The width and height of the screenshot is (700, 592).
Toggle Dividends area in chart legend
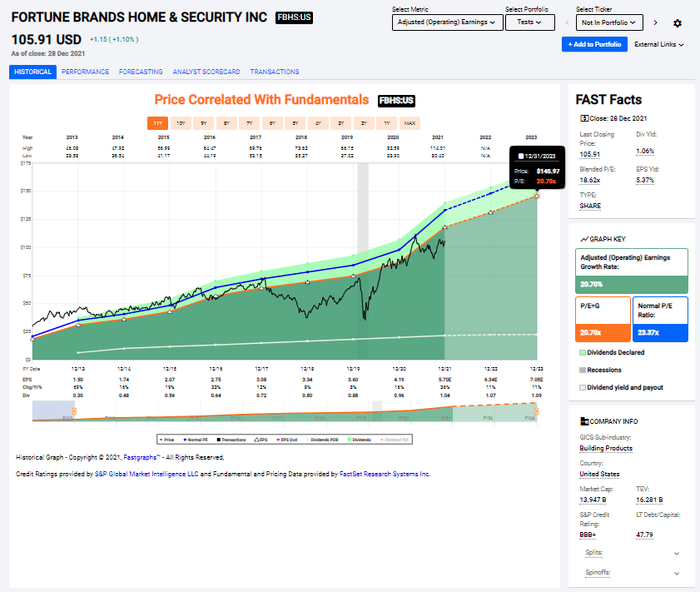tap(359, 440)
